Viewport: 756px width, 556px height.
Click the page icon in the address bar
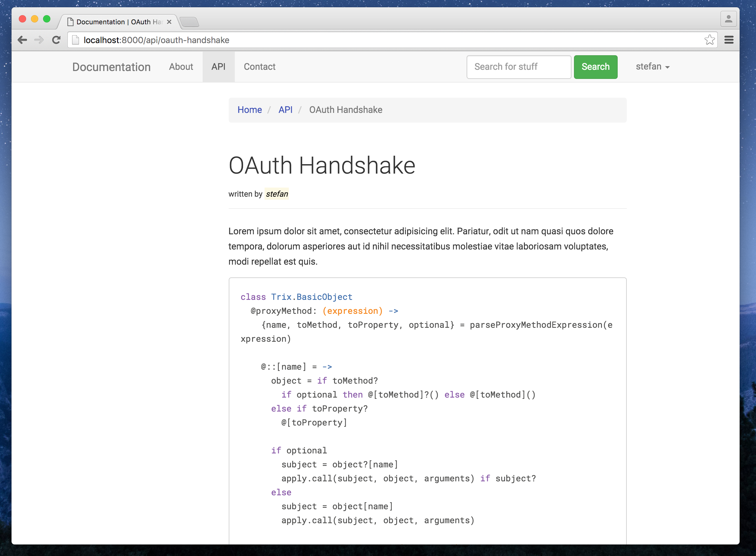(75, 39)
